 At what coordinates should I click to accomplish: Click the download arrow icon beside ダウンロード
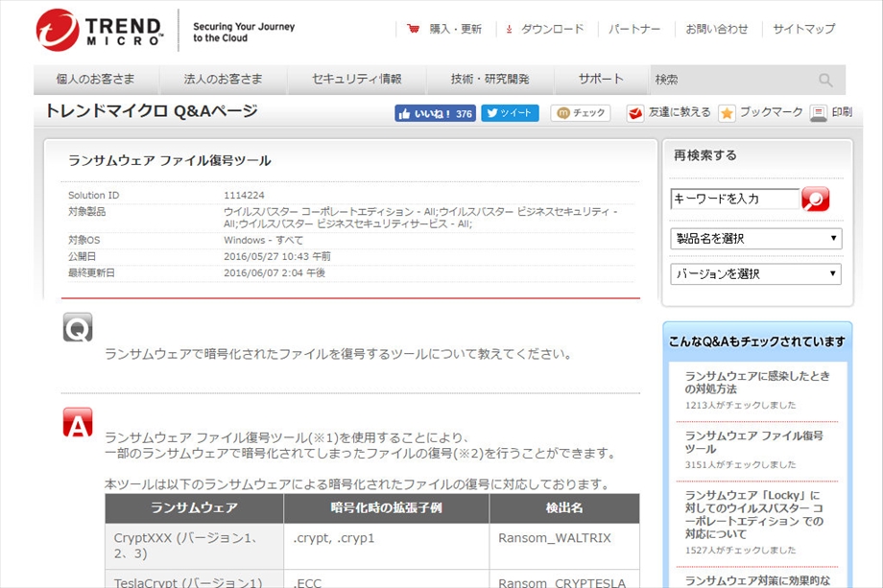click(509, 30)
